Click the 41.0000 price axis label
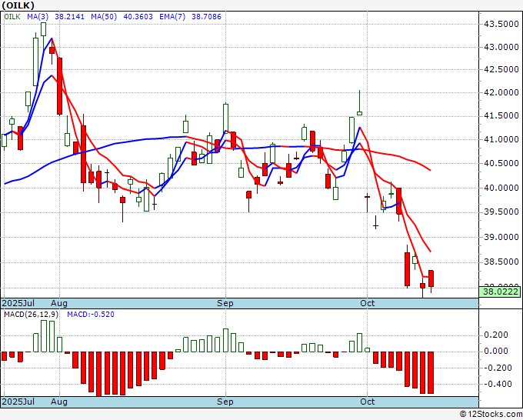 pos(501,139)
